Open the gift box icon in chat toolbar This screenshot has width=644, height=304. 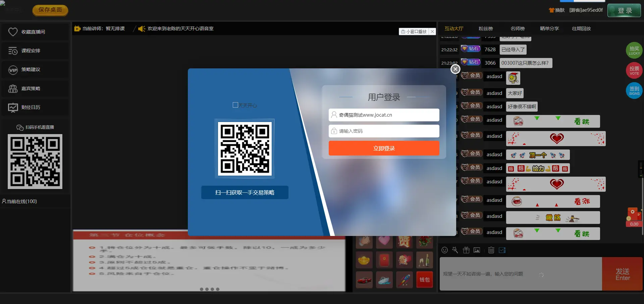pyautogui.click(x=466, y=250)
